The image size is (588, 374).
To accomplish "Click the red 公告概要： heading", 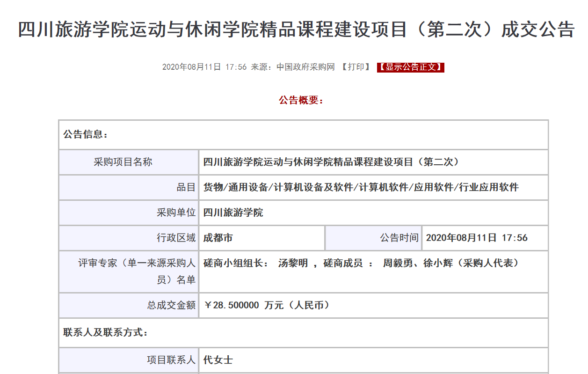I will (301, 100).
